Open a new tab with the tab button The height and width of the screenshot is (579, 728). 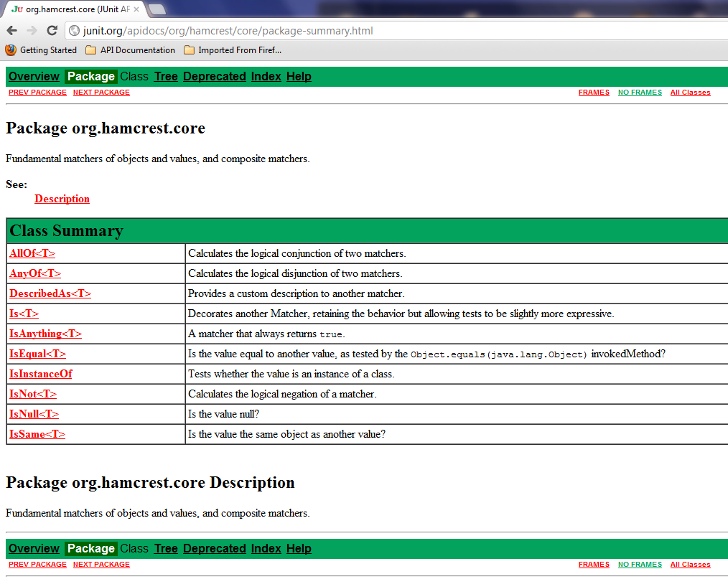157,9
